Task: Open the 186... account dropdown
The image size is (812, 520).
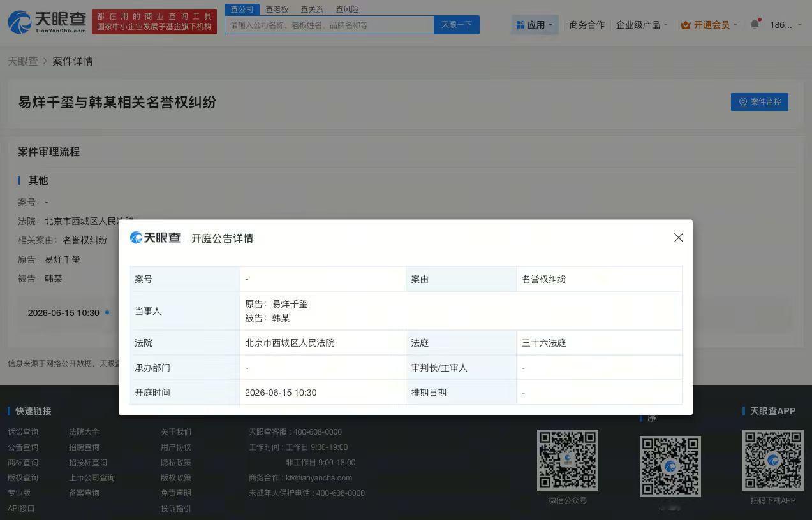Action: (x=786, y=25)
